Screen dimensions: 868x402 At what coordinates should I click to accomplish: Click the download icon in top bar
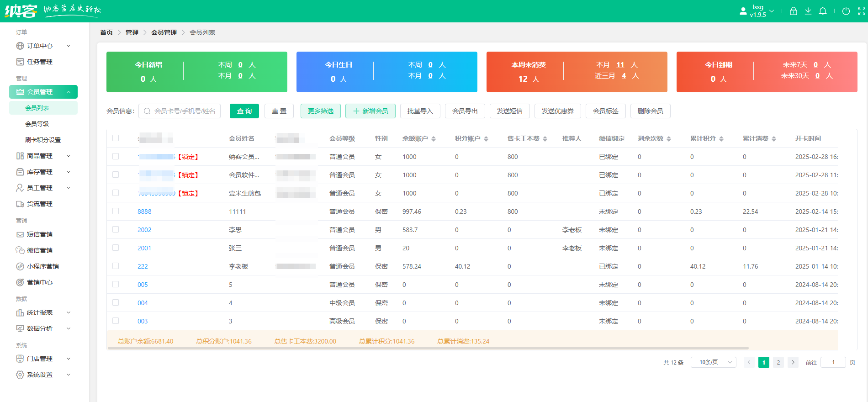pyautogui.click(x=808, y=11)
